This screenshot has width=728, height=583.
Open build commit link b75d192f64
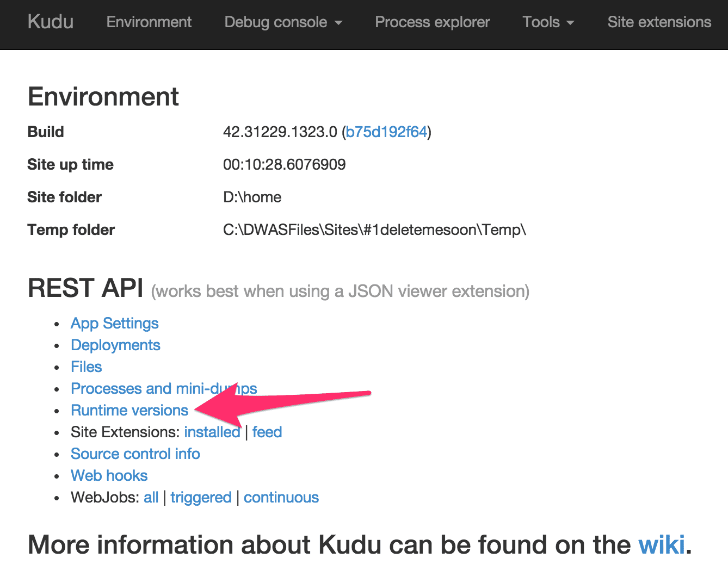[386, 132]
